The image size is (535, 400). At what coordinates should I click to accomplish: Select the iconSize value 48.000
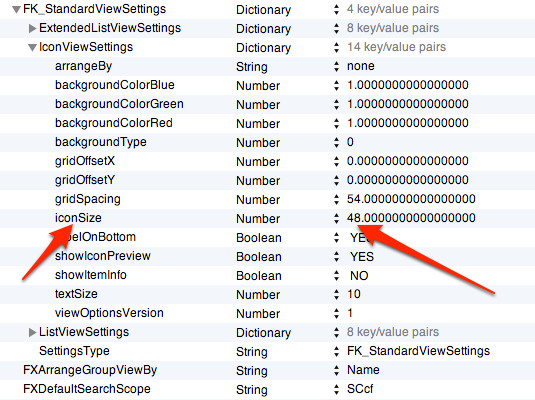pyautogui.click(x=411, y=218)
